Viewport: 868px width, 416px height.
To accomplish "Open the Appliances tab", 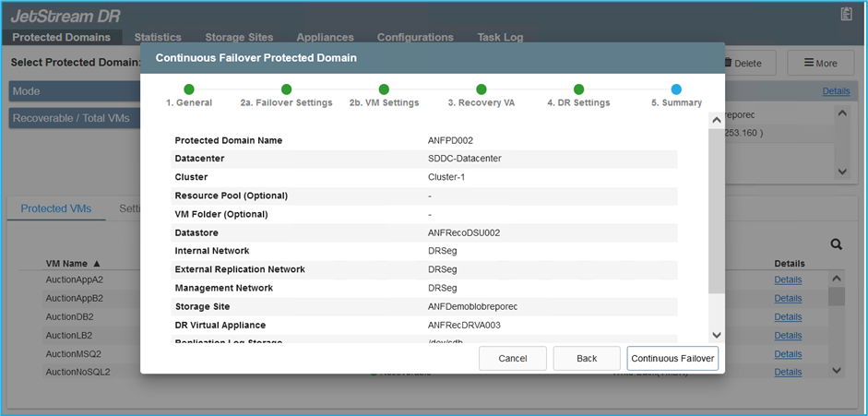I will coord(325,38).
